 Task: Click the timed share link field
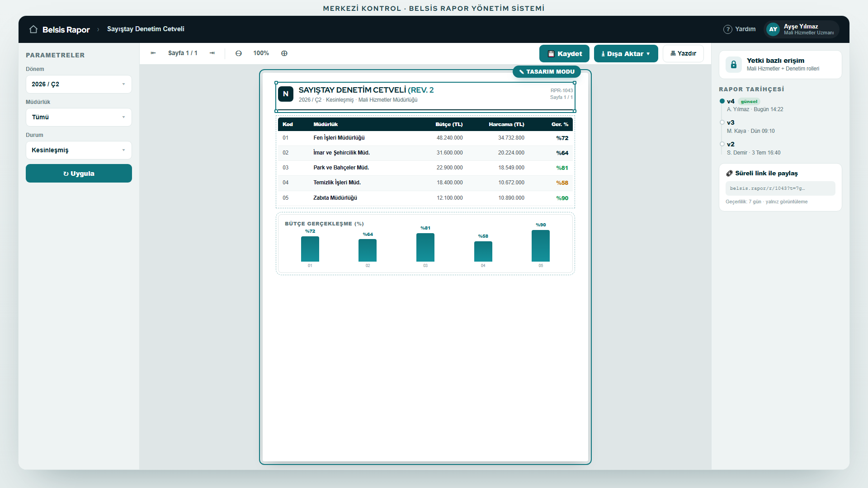(780, 188)
